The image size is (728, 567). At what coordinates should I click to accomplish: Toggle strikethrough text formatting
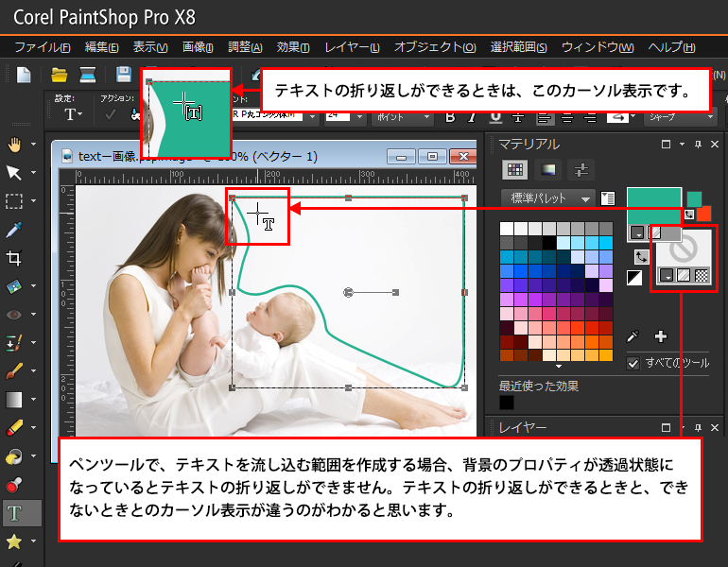click(518, 117)
